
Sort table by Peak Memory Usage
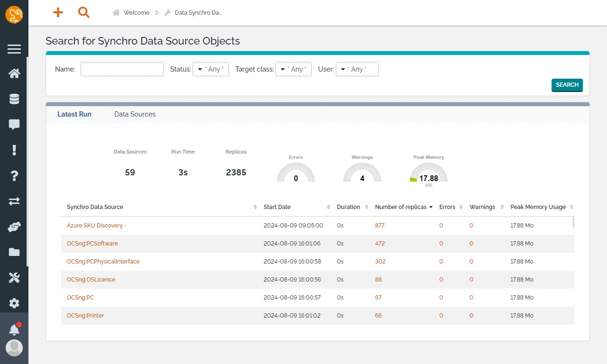click(x=538, y=207)
